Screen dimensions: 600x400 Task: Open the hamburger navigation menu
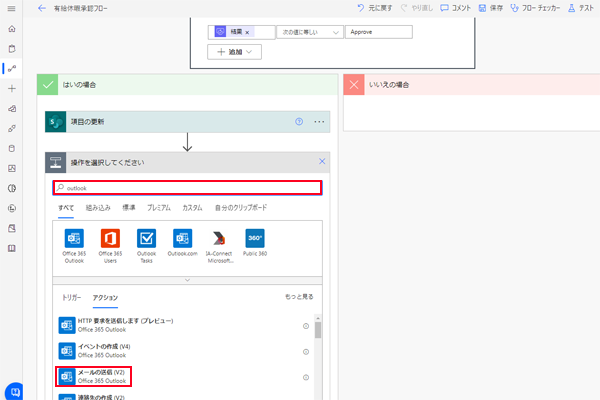coord(11,8)
